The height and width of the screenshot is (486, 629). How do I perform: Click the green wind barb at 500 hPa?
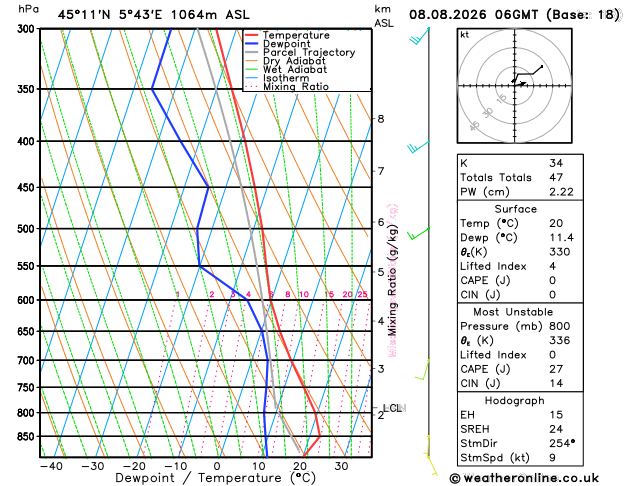coord(418,234)
